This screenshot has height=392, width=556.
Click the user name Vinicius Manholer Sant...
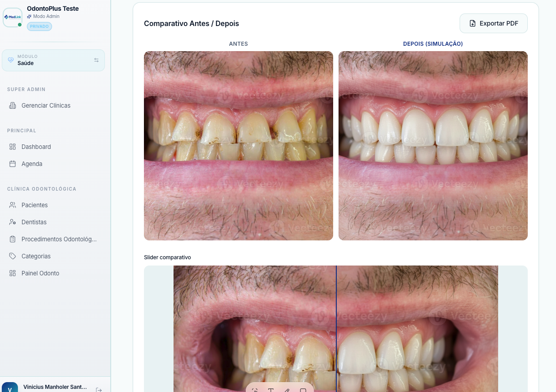(55, 387)
